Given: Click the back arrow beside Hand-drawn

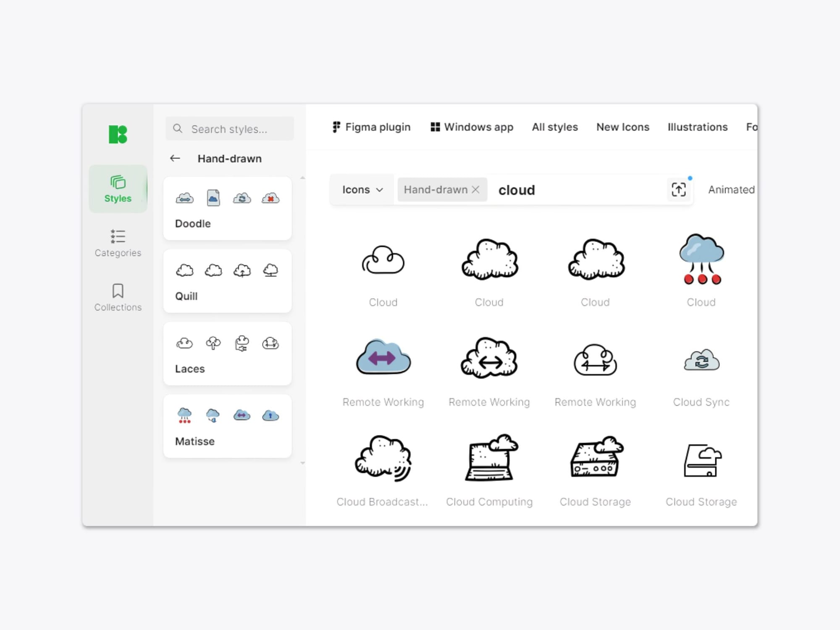Looking at the screenshot, I should [175, 158].
